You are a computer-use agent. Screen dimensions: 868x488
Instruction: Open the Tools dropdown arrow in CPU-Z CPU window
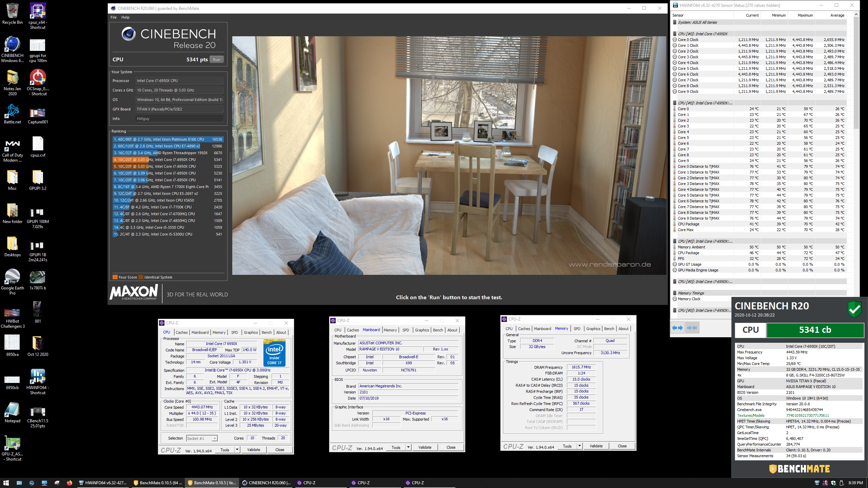pyautogui.click(x=237, y=450)
